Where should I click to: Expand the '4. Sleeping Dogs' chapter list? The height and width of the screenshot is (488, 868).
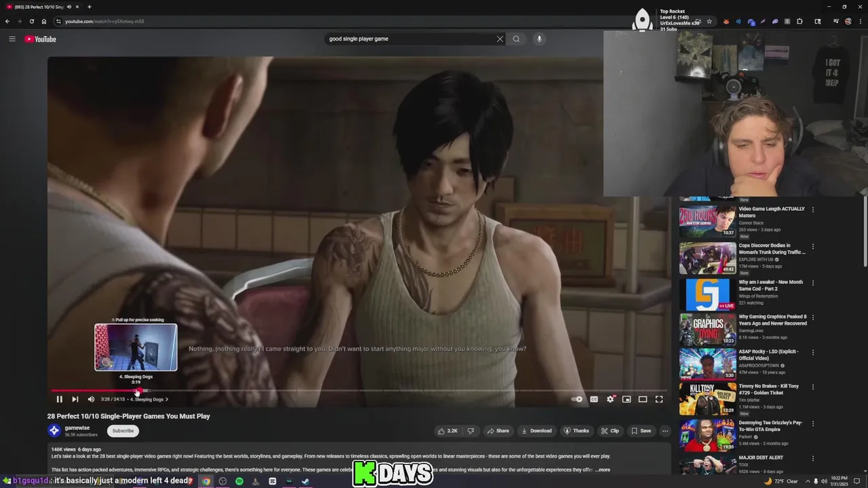pos(149,399)
